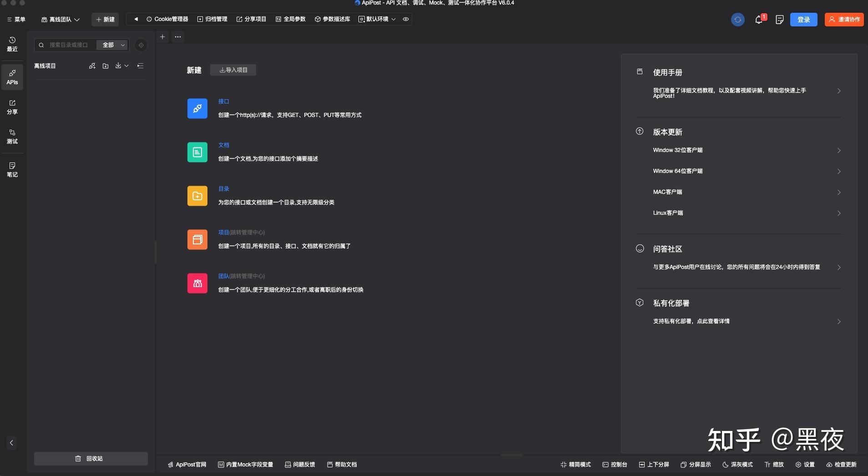Click the new folder icon in 离线项目 row
This screenshot has height=476, width=868.
coord(106,66)
